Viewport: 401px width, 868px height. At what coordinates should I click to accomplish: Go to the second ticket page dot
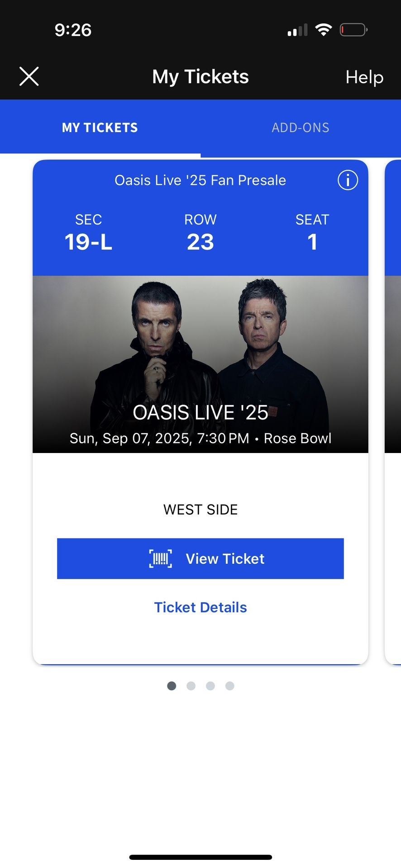tap(191, 686)
